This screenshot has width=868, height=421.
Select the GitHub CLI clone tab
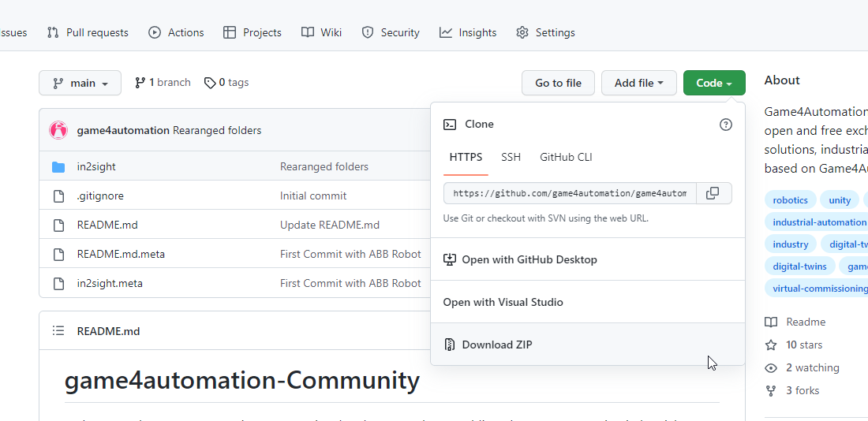[x=566, y=157]
